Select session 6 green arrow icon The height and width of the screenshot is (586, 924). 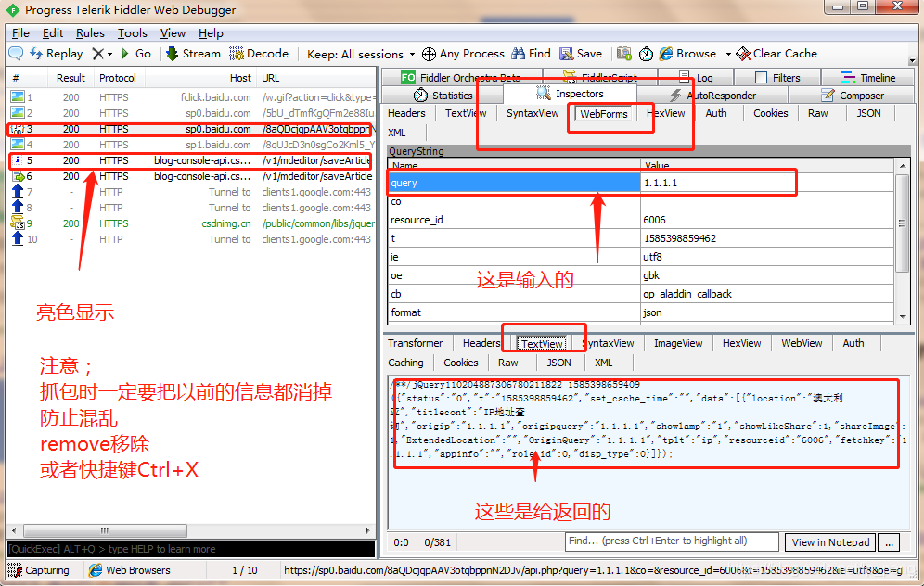coord(19,176)
